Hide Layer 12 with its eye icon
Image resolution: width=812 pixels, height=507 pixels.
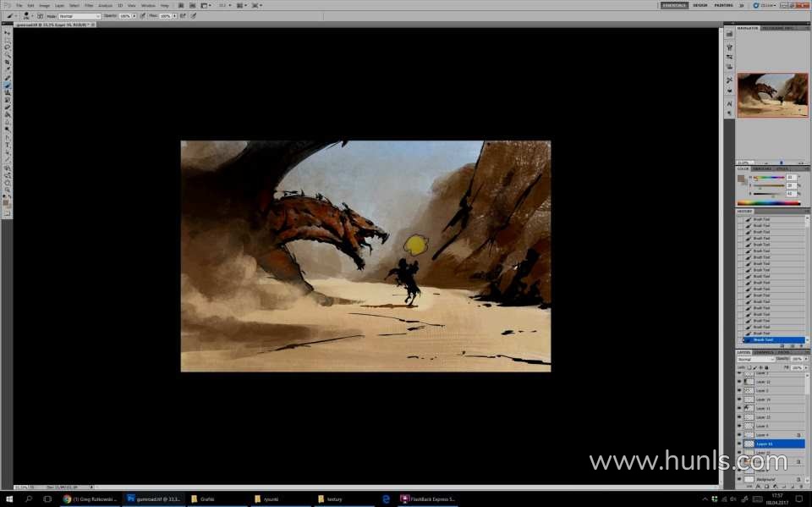pos(739,382)
